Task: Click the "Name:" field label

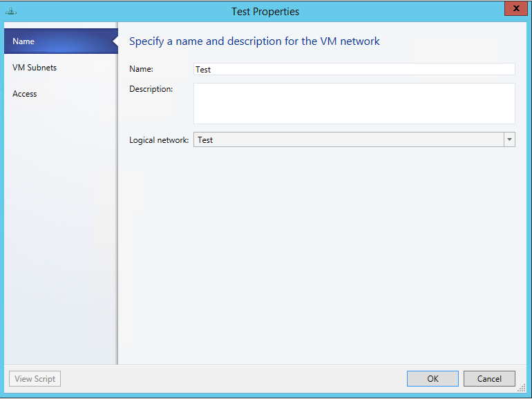Action: coord(141,69)
